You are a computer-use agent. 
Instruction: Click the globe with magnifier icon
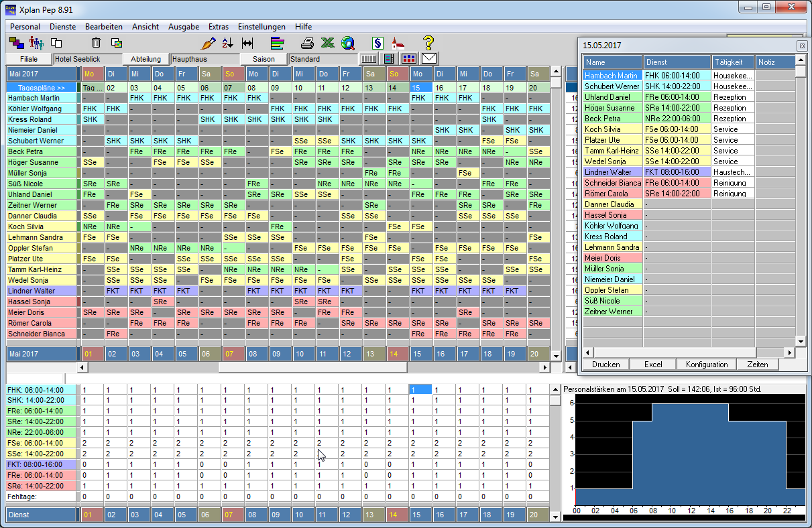(347, 43)
